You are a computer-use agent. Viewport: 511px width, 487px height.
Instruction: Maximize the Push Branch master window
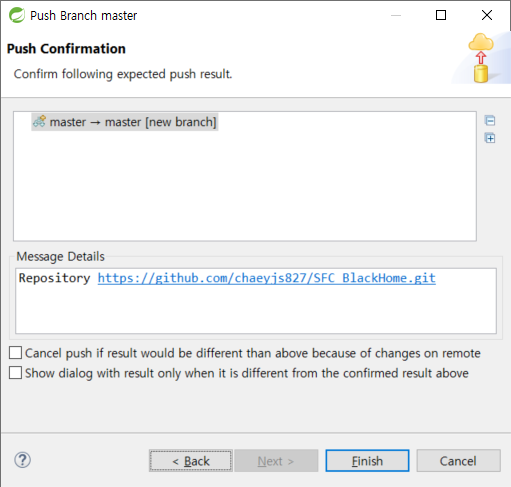(441, 15)
